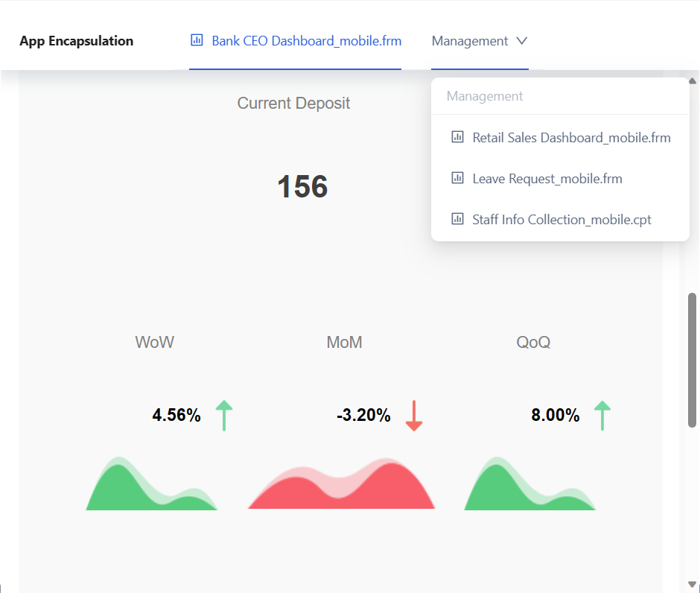Click the MoM label
Screen dimensions: 700x593
[344, 343]
